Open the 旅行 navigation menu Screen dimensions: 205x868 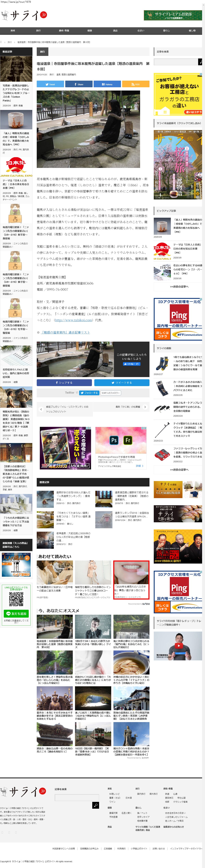click(x=38, y=31)
